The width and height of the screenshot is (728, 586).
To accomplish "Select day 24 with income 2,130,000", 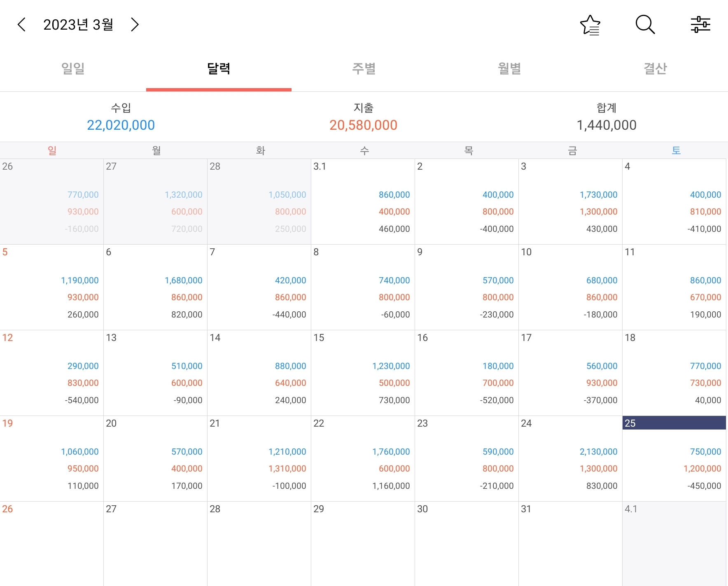I will click(x=570, y=458).
